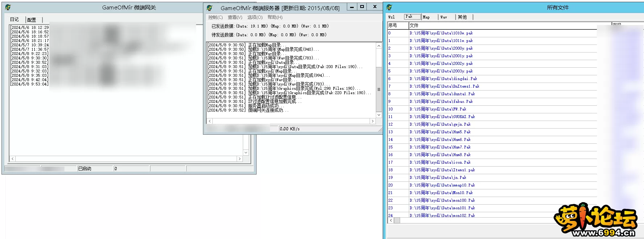Select file row dunta1.Pak

coord(492,94)
